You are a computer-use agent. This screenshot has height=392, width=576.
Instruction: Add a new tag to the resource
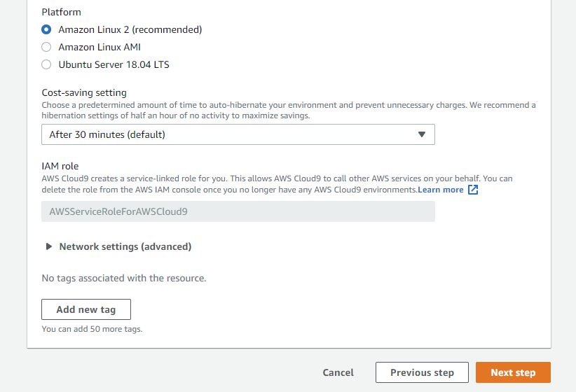click(x=86, y=309)
